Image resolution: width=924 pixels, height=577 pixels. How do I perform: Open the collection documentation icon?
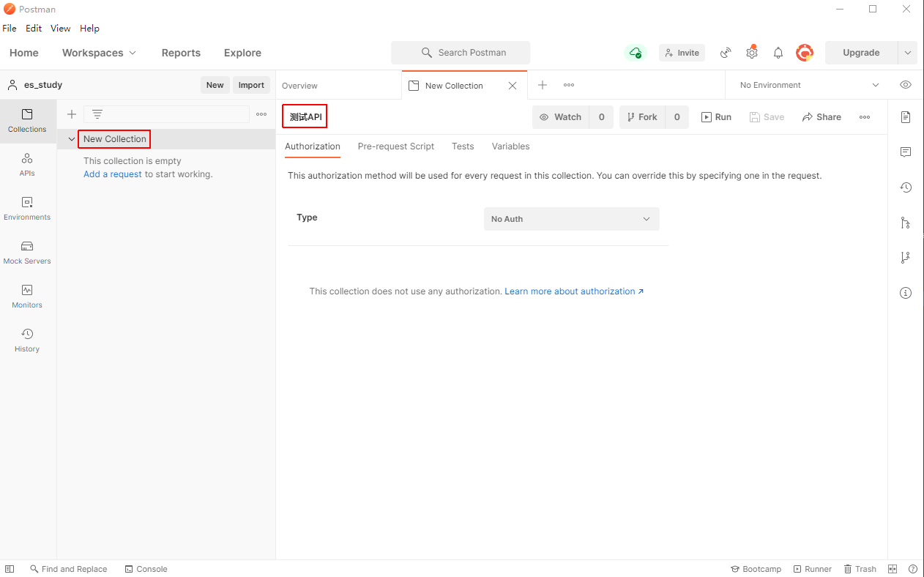(x=906, y=117)
